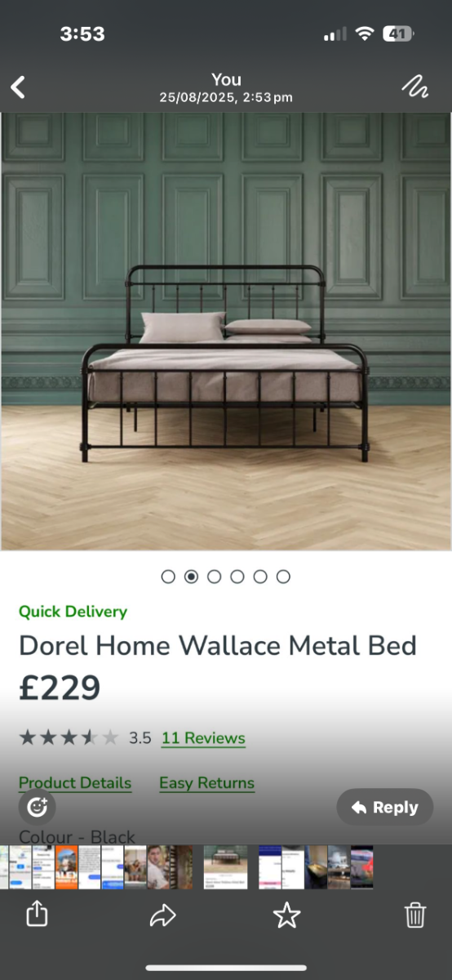Tap the battery indicator in status bar
The width and height of the screenshot is (452, 980).
pyautogui.click(x=398, y=34)
